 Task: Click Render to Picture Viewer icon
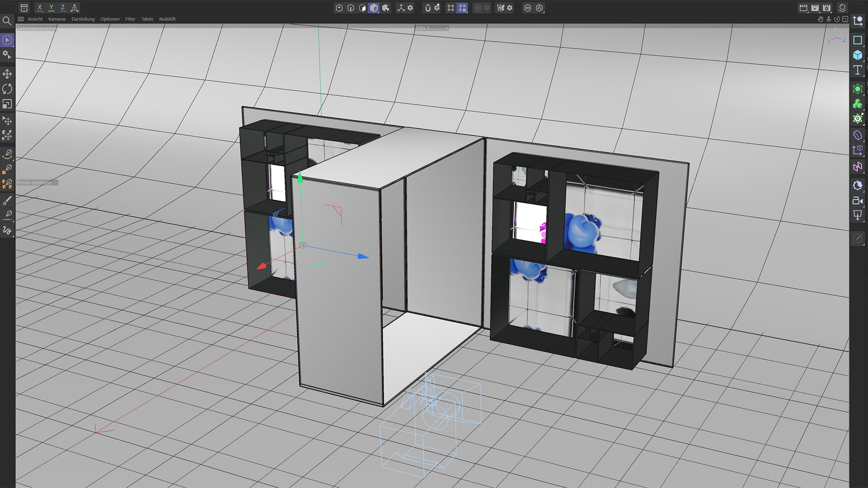[x=815, y=8]
